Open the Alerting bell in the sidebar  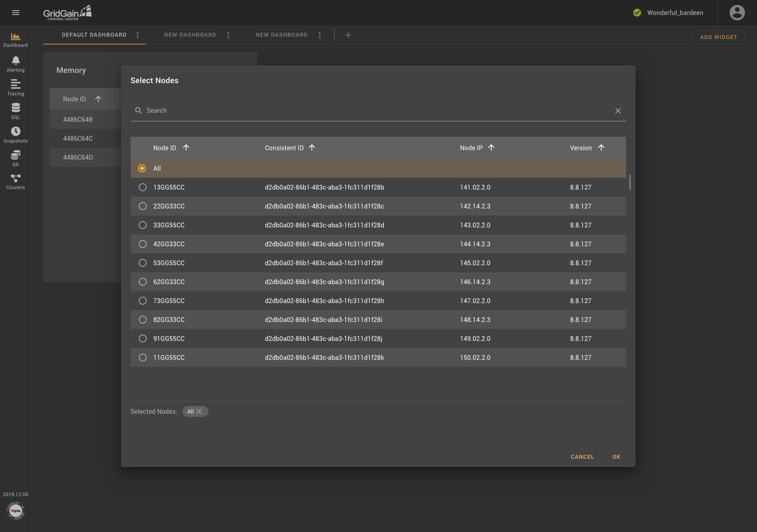tap(16, 64)
